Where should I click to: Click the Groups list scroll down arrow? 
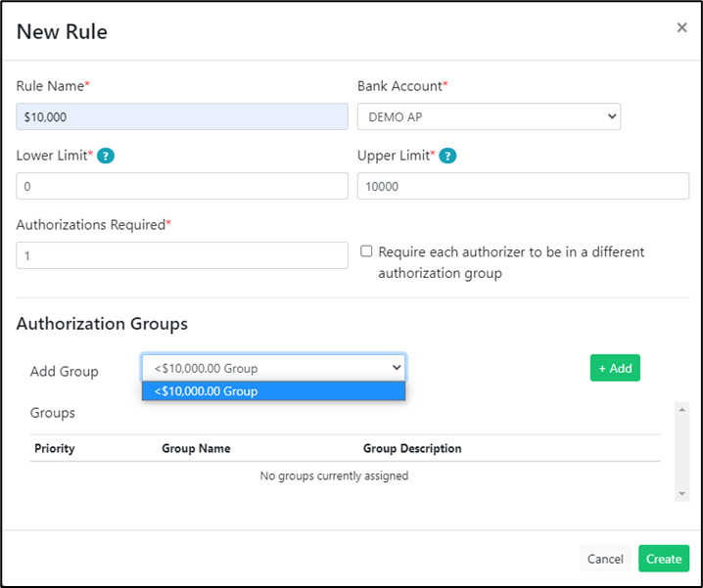(x=682, y=494)
